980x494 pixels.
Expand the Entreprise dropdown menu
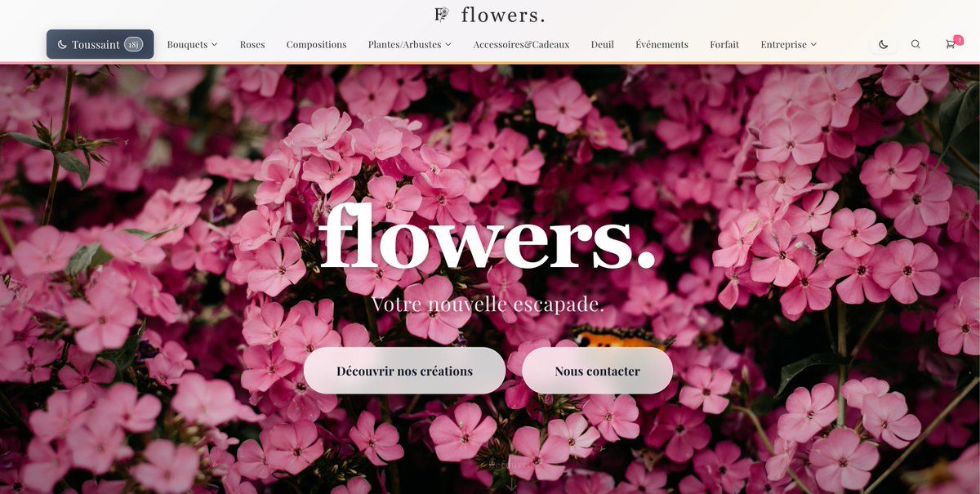tap(788, 44)
